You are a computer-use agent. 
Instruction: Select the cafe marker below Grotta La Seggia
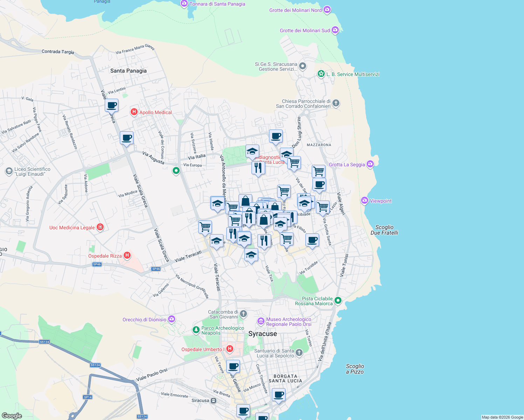coord(319,185)
